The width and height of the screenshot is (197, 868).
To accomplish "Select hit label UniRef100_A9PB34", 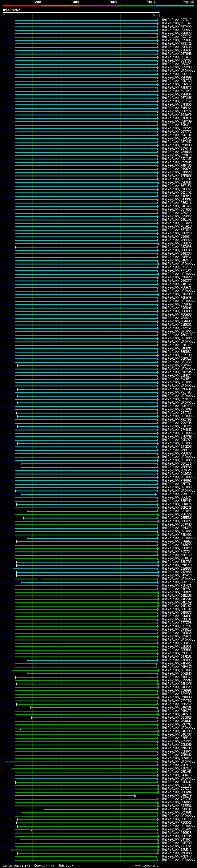I will (176, 94).
